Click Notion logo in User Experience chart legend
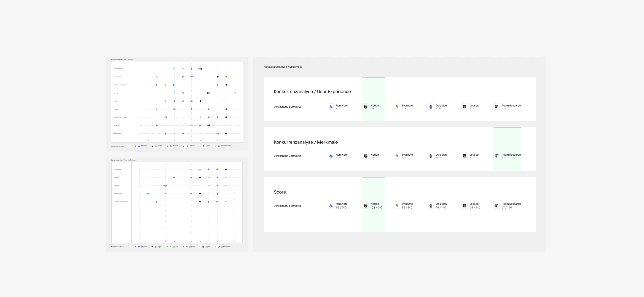This screenshot has height=297, width=644. point(156,146)
